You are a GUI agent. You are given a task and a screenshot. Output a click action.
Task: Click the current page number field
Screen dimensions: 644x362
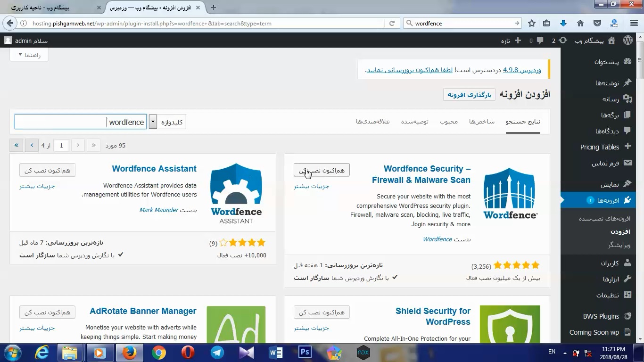[61, 145]
